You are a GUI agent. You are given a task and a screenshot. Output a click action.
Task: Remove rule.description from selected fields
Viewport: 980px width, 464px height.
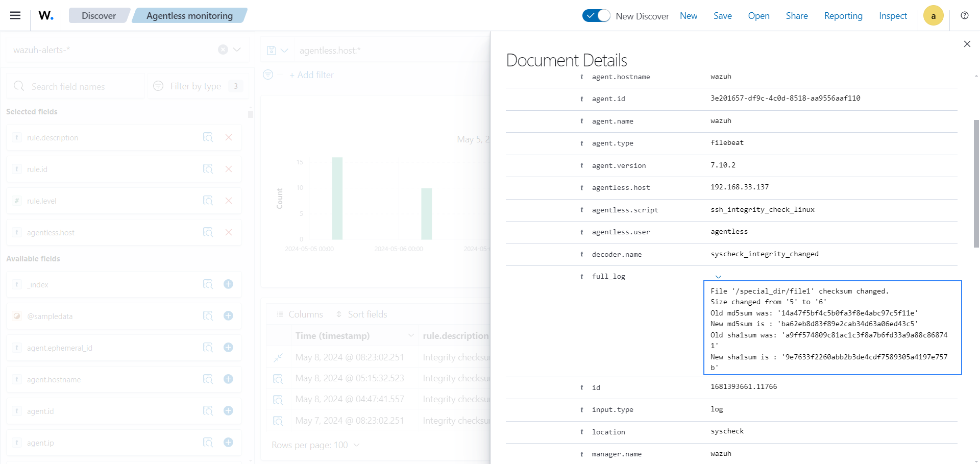click(x=229, y=137)
